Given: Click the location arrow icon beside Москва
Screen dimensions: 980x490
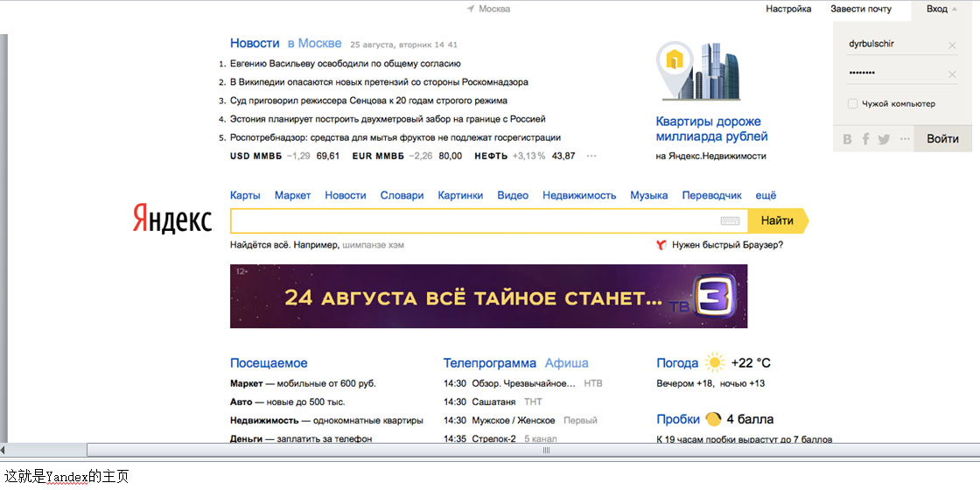Looking at the screenshot, I should [471, 9].
